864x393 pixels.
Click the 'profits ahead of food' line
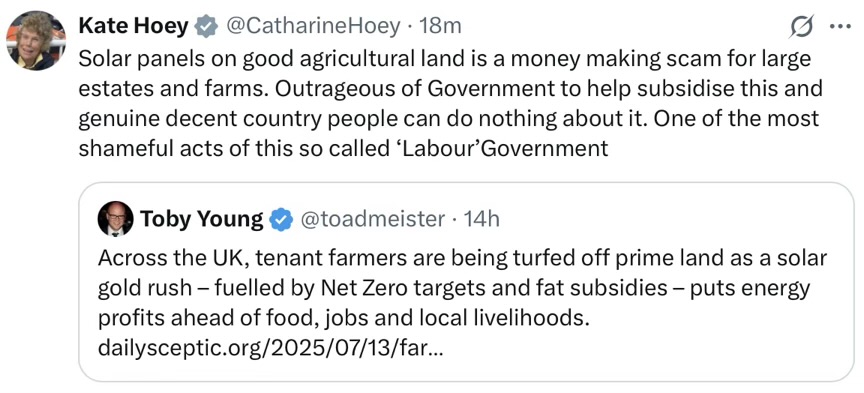[343, 318]
